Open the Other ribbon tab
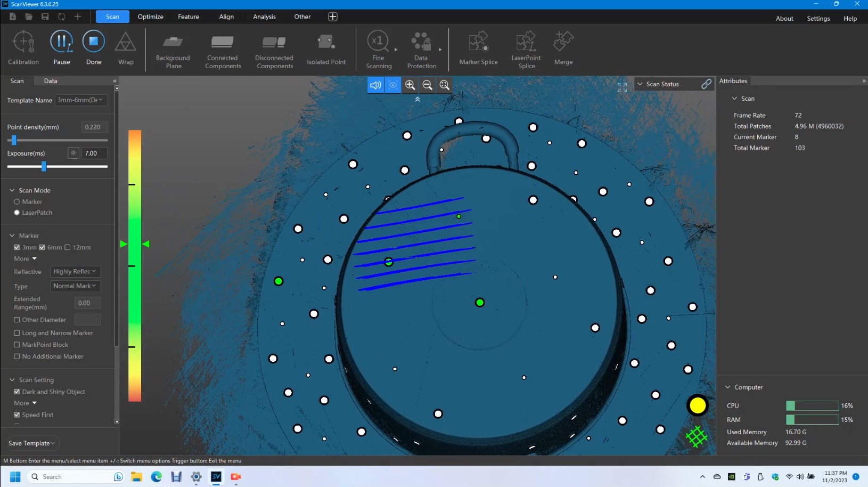The width and height of the screenshot is (868, 487). point(302,17)
